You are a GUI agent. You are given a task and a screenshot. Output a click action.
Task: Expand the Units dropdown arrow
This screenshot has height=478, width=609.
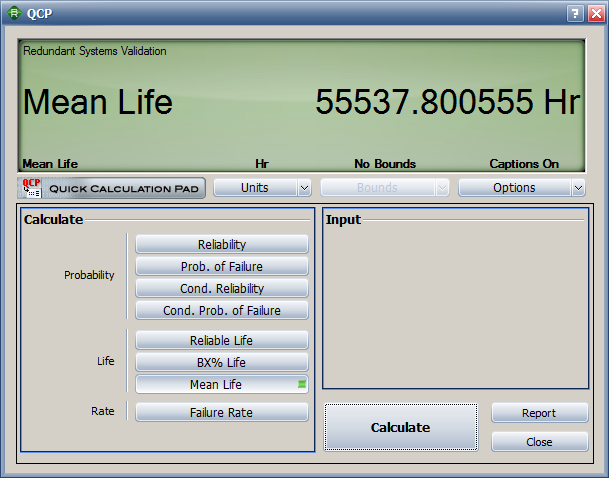coord(304,188)
